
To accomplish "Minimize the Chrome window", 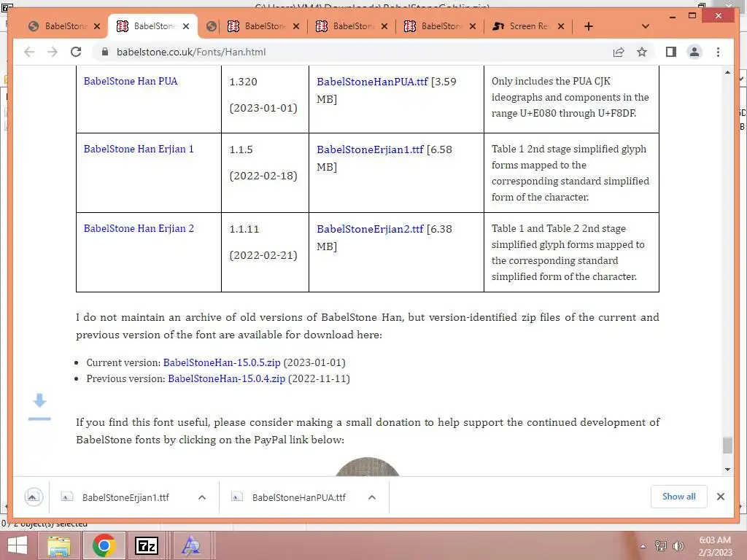I will point(672,17).
